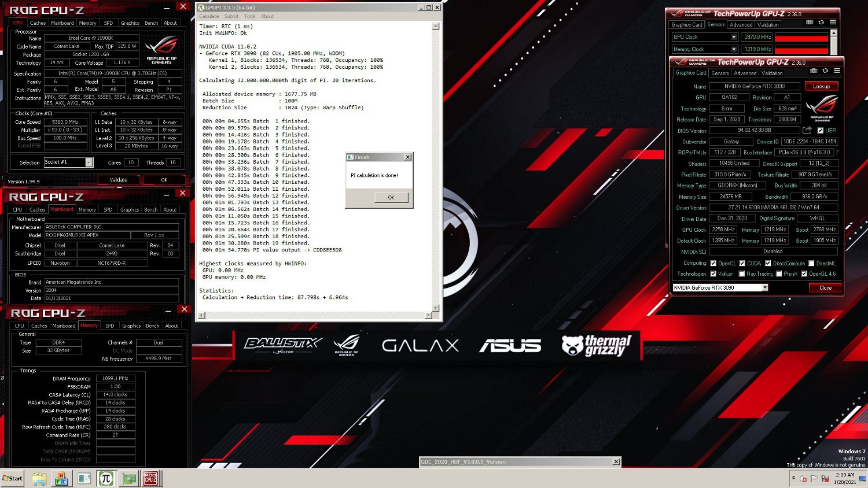This screenshot has height=488, width=868.
Task: Click the HFC app icon in taskbar
Action: [61, 479]
